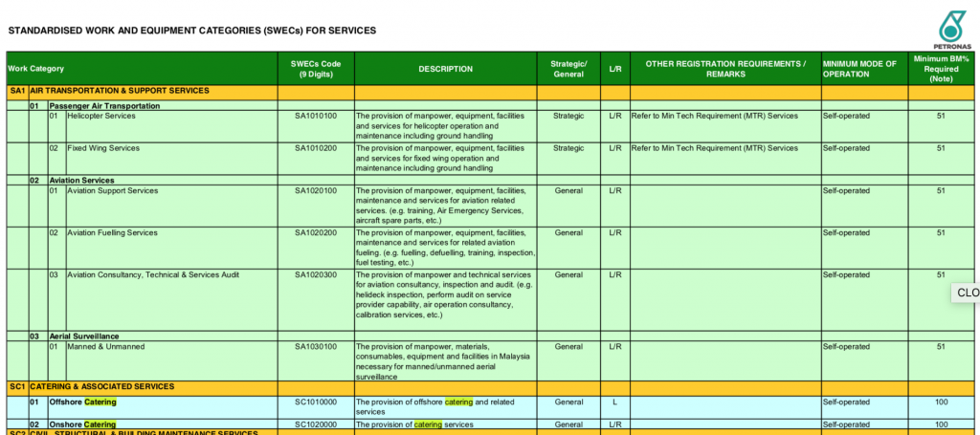Click the Minimum BM% Required header

(941, 69)
